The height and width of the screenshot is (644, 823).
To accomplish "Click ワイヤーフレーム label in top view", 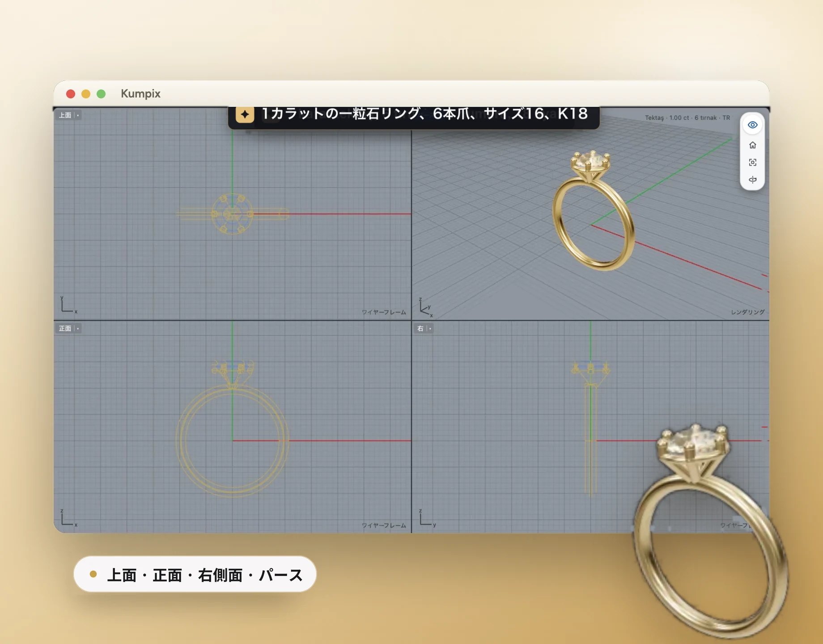I will (384, 312).
